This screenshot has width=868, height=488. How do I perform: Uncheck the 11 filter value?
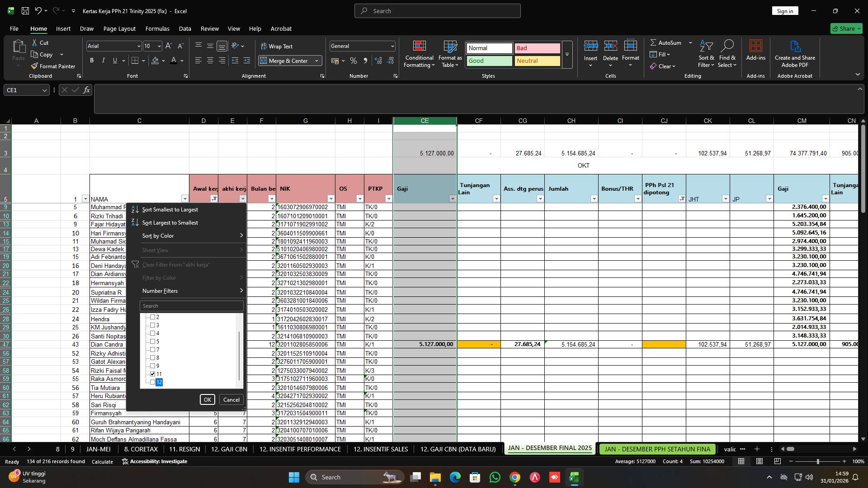tap(153, 374)
